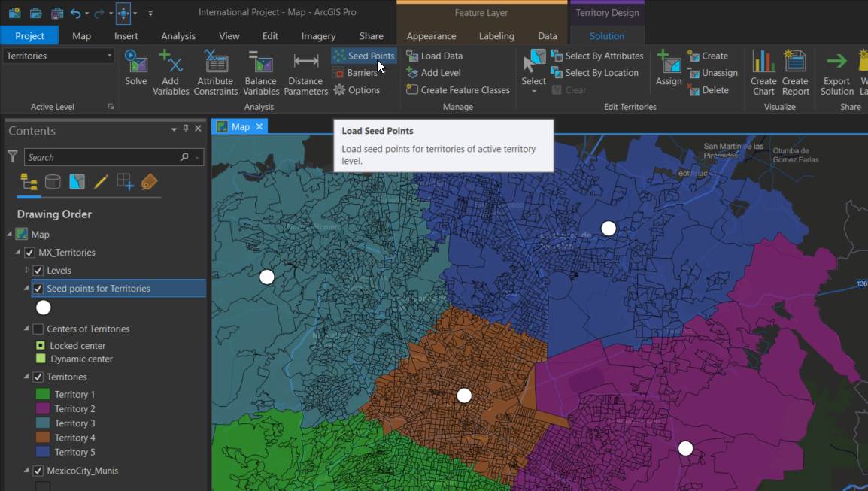Collapse the Territories layer arrow
Screen dimensions: 868x491
(26, 377)
